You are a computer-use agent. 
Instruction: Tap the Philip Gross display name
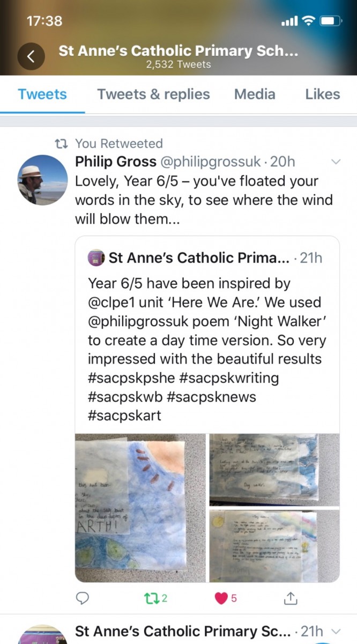(116, 161)
